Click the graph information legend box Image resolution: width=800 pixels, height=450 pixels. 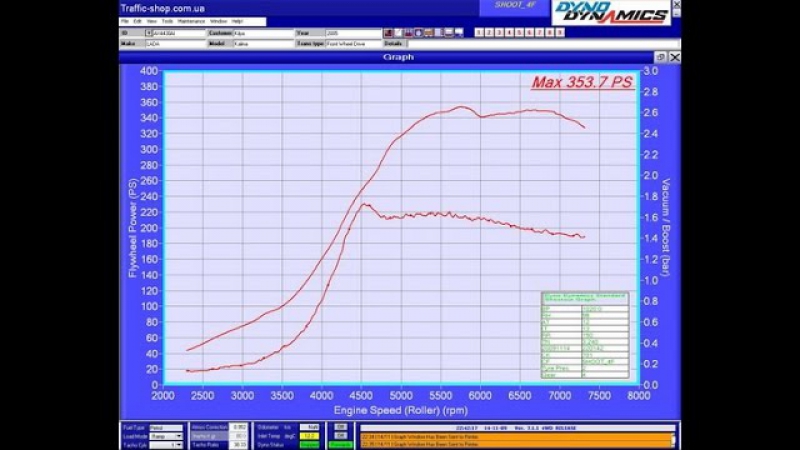(x=585, y=335)
